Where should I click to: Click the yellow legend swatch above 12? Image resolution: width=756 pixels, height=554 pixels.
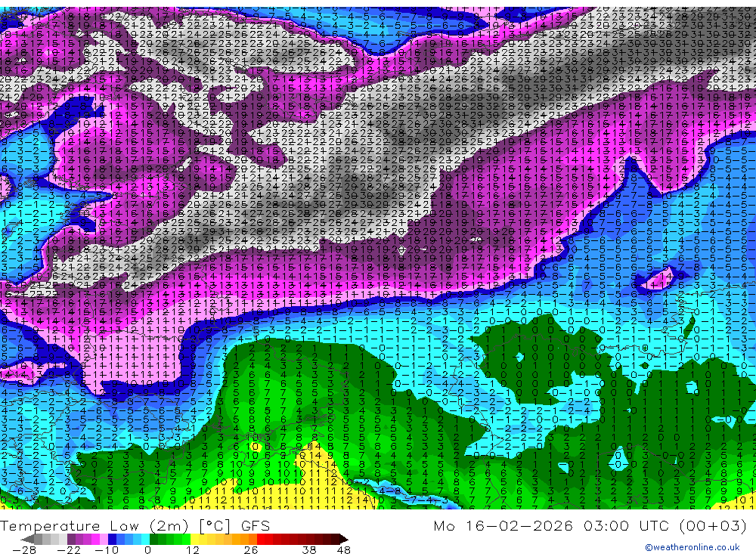point(195,539)
